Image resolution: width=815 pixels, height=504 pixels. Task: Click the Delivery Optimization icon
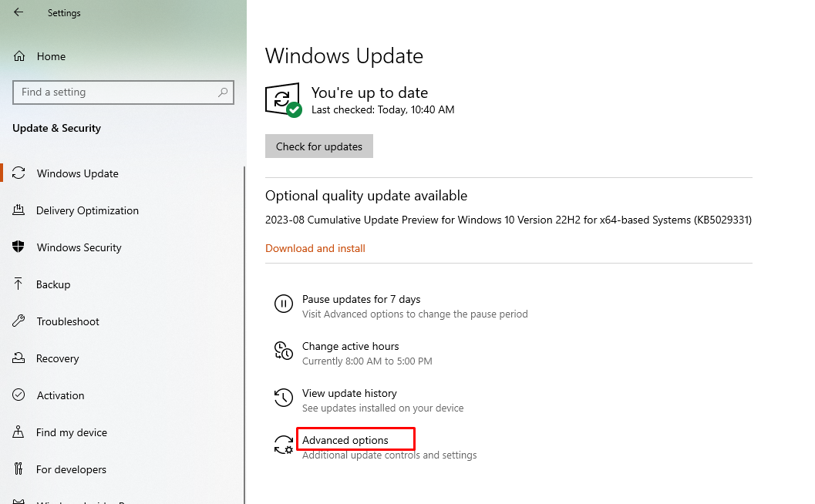tap(19, 210)
